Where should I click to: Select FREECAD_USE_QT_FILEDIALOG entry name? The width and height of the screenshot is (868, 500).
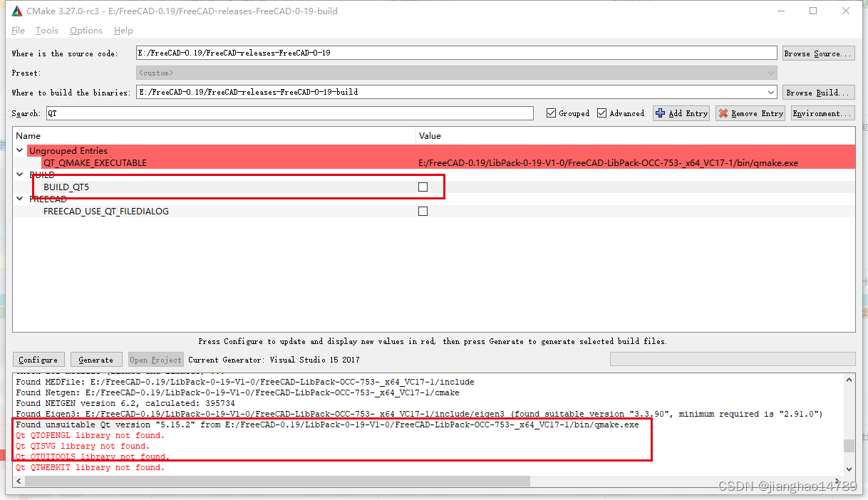coord(106,211)
